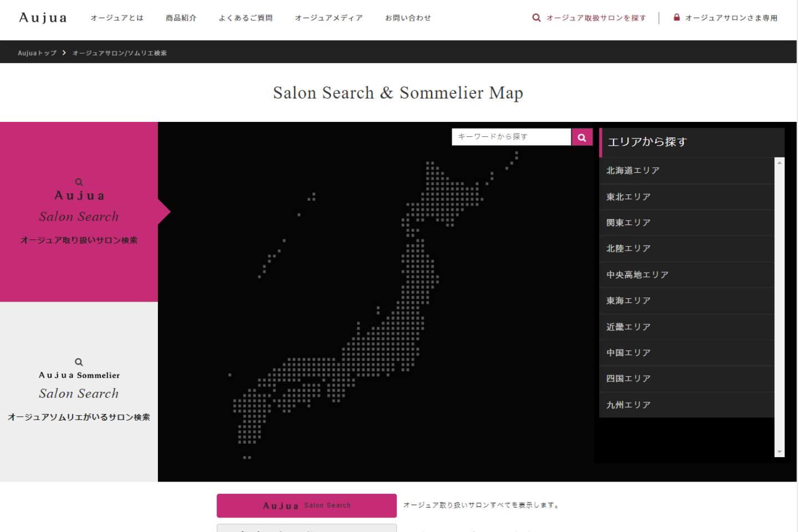798x532 pixels.
Task: Click the header salon search magnifier icon
Action: tap(536, 18)
